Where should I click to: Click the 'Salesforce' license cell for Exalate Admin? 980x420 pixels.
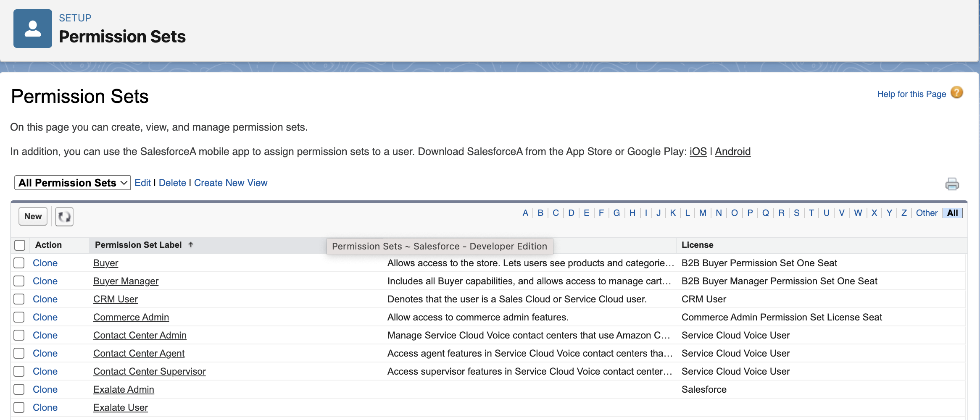[x=704, y=389]
